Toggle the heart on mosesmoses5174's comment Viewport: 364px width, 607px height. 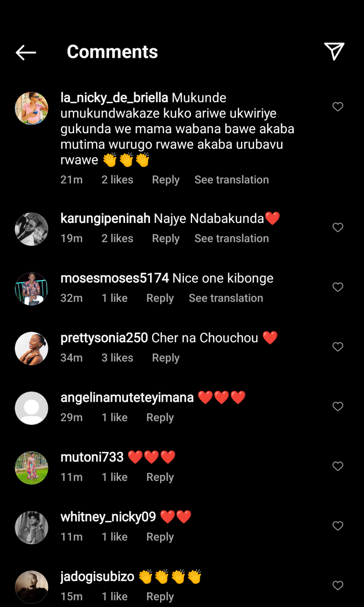point(338,287)
